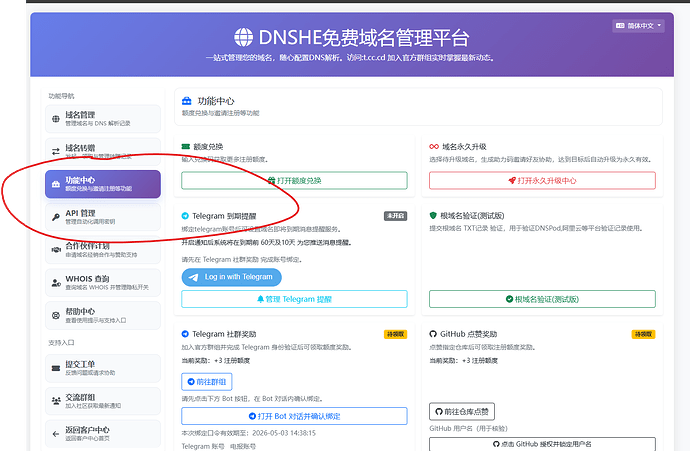
Task: Click Telegram icon beside Telegram 社群奖励
Action: [x=185, y=334]
